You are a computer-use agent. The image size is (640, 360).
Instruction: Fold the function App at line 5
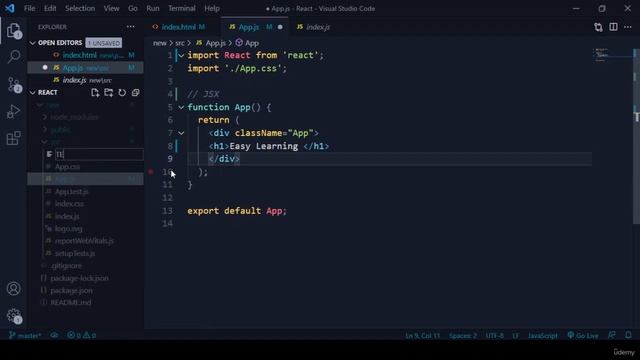click(x=181, y=107)
